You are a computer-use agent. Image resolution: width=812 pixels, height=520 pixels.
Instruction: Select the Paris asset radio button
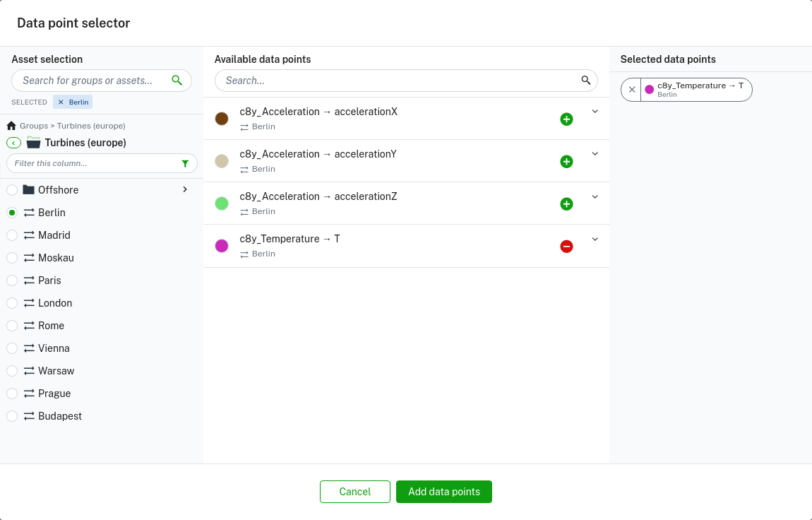tap(12, 280)
